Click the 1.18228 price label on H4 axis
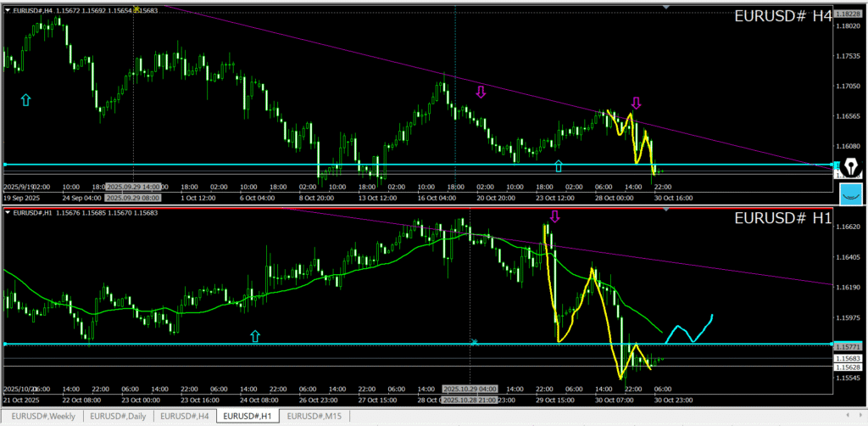Image resolution: width=868 pixels, height=426 pixels. coord(848,14)
